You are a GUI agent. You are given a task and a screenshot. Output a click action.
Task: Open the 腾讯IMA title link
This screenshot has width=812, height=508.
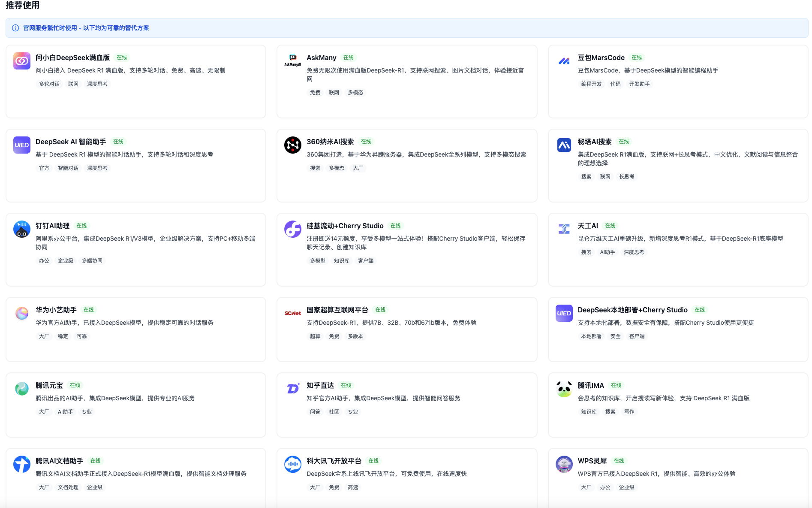591,385
